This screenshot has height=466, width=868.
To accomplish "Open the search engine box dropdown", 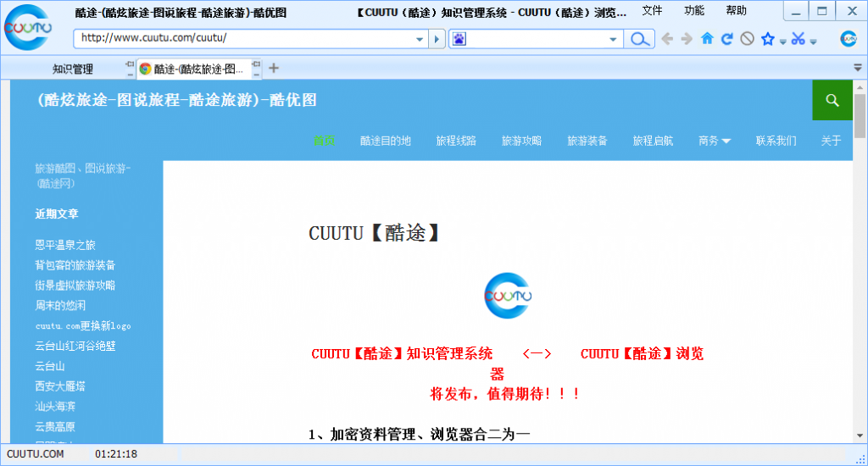I will click(612, 39).
